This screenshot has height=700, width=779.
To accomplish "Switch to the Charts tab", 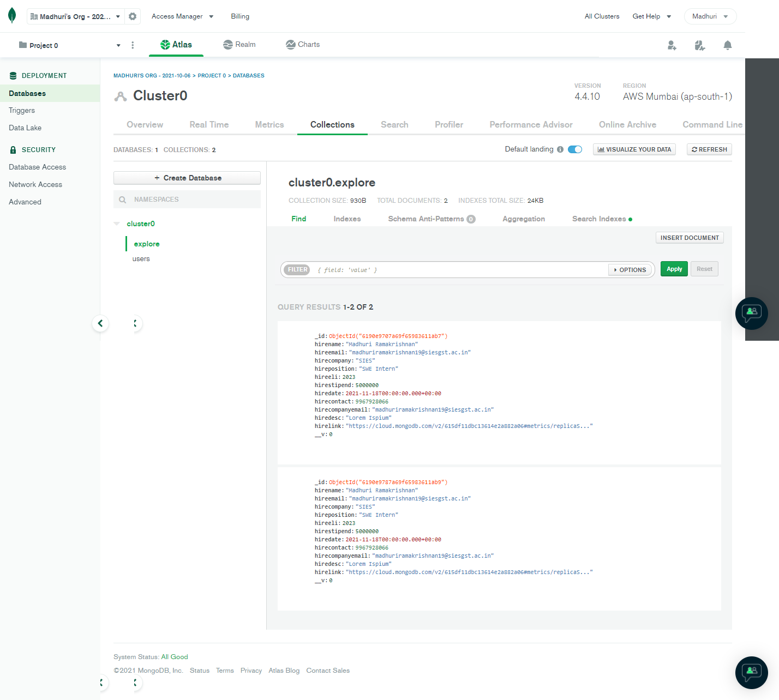I will click(x=303, y=45).
